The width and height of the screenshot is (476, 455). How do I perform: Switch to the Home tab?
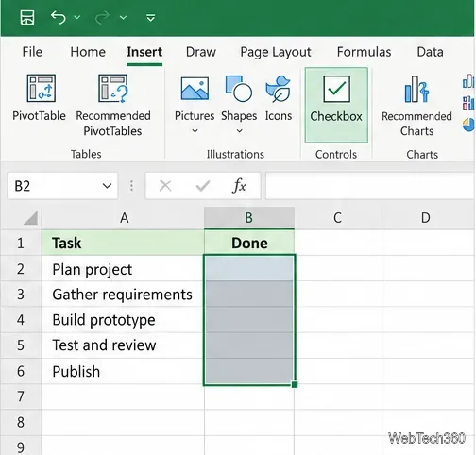coord(88,52)
